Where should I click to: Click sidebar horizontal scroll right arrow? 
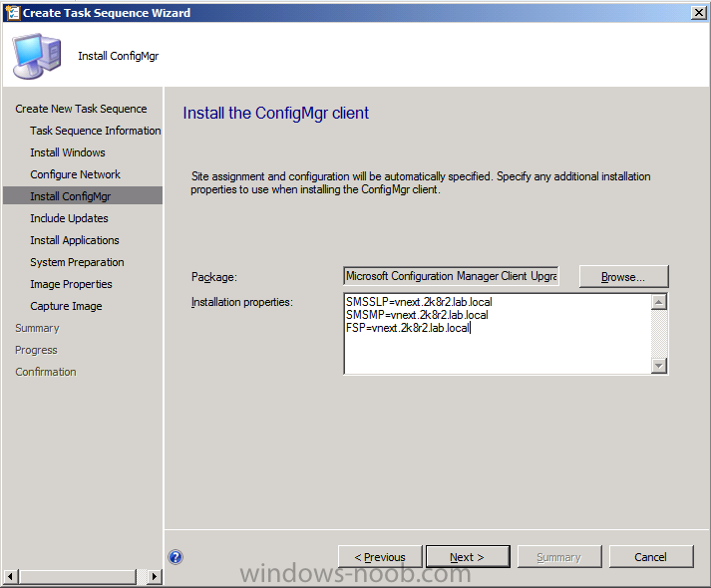155,577
